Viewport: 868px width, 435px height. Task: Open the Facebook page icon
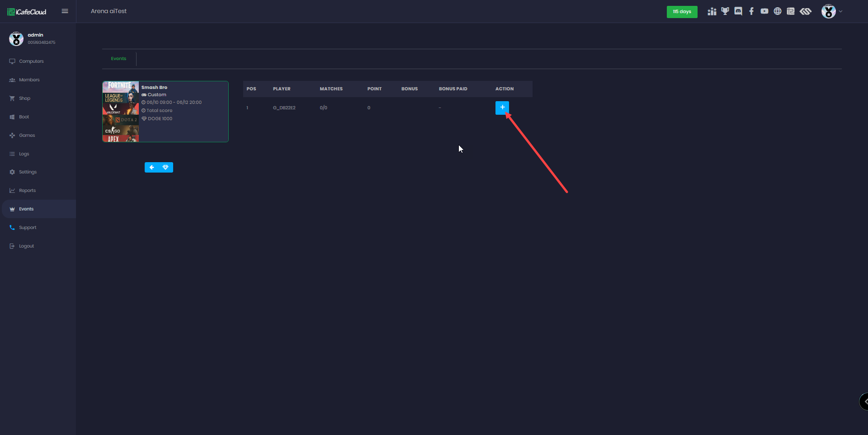pyautogui.click(x=751, y=11)
